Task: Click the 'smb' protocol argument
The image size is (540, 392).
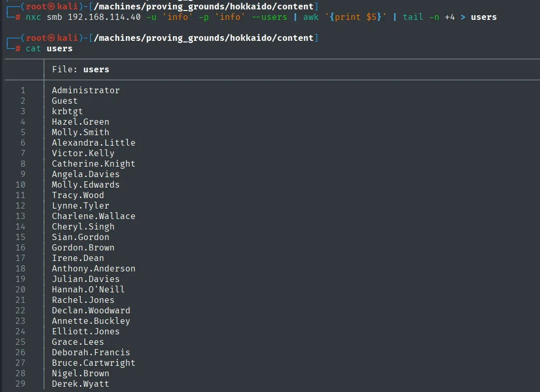Action: coord(54,17)
